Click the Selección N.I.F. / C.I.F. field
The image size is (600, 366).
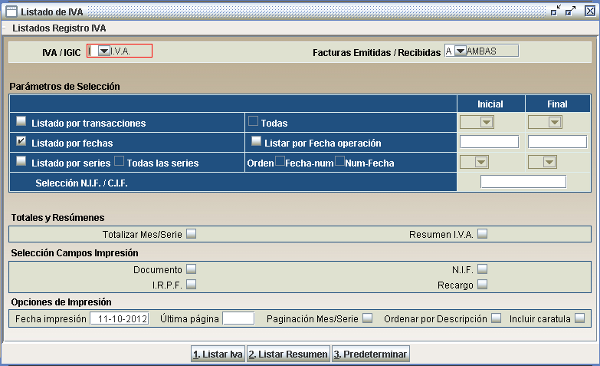coord(523,181)
